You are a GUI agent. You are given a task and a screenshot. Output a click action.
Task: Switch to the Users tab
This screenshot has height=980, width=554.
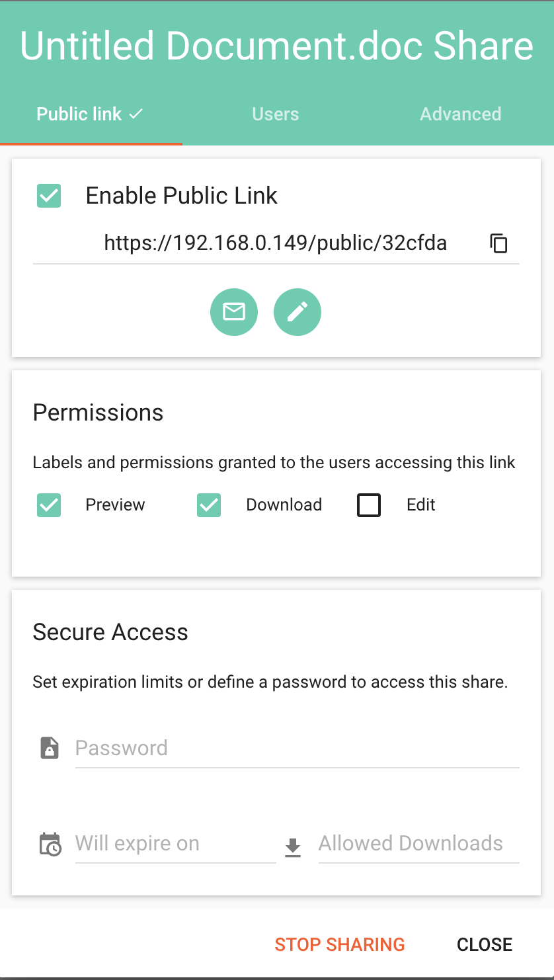coord(276,114)
